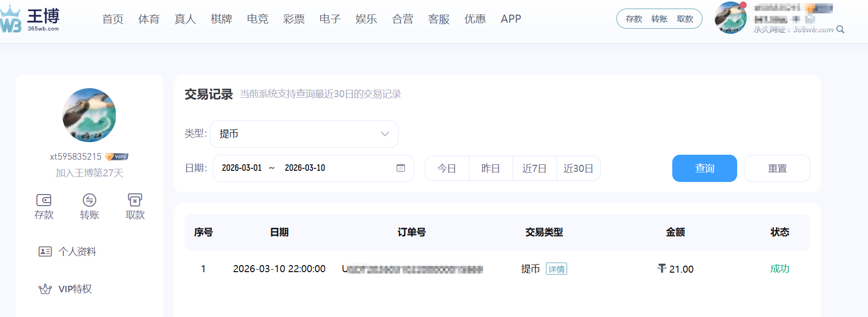Screen dimensions: 868x317
Task: Click the search magnifier icon
Action: point(840,30)
